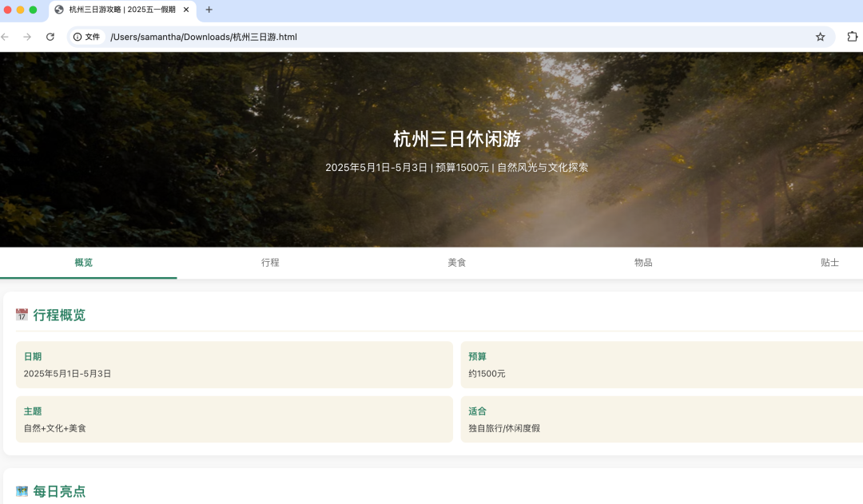This screenshot has width=863, height=504.
Task: Switch to the 概览 tab
Action: [x=84, y=263]
